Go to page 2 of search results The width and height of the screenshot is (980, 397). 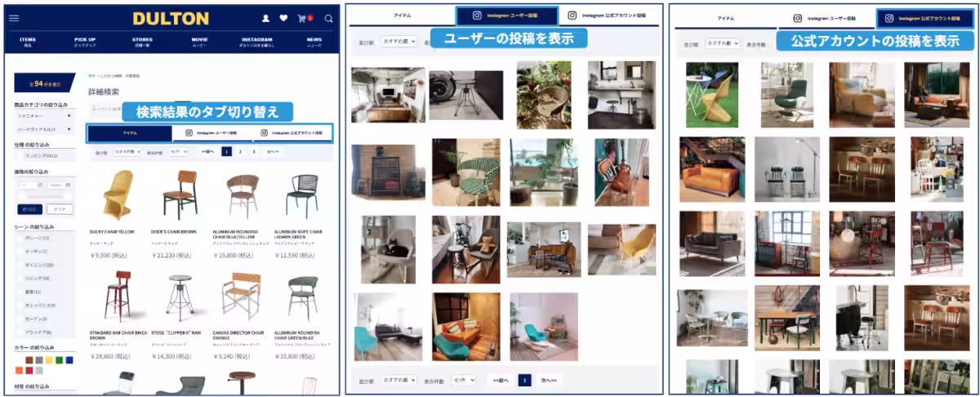point(240,152)
